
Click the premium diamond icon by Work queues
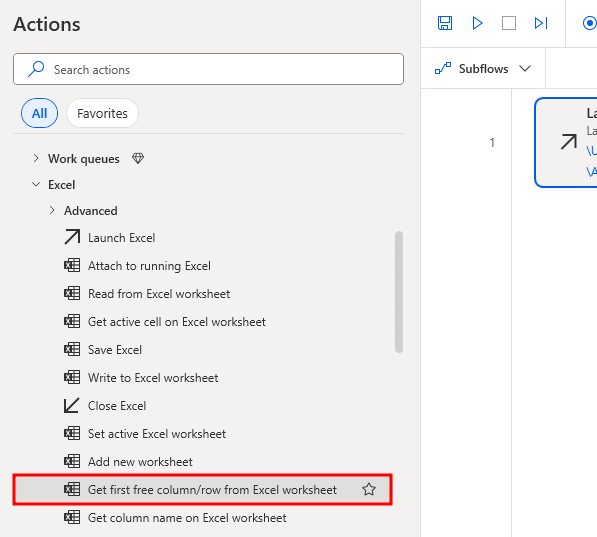tap(138, 158)
